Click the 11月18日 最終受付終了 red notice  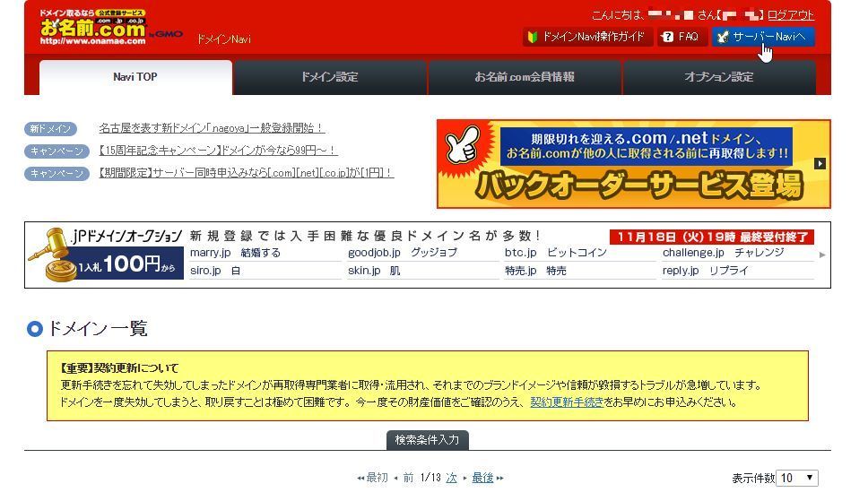(x=712, y=238)
